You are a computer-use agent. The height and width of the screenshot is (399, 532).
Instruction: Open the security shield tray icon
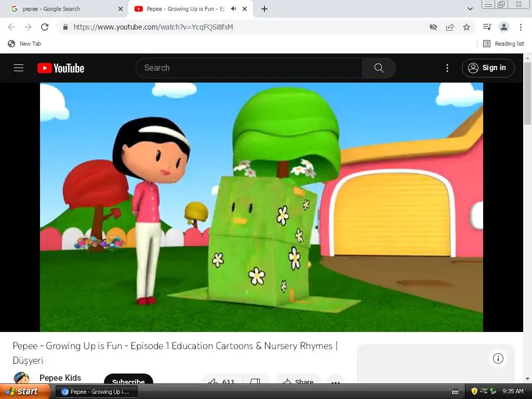click(474, 391)
